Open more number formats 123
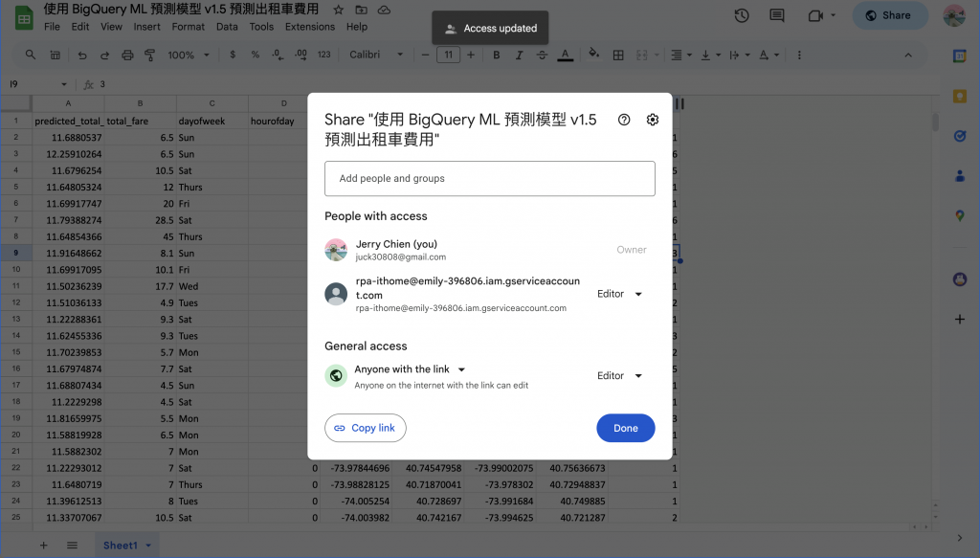This screenshot has width=980, height=558. (x=323, y=55)
